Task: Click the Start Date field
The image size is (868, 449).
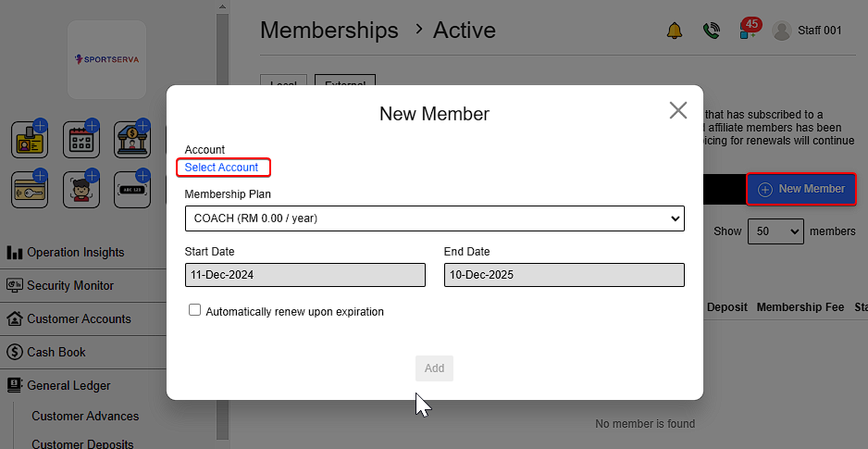Action: click(x=304, y=275)
